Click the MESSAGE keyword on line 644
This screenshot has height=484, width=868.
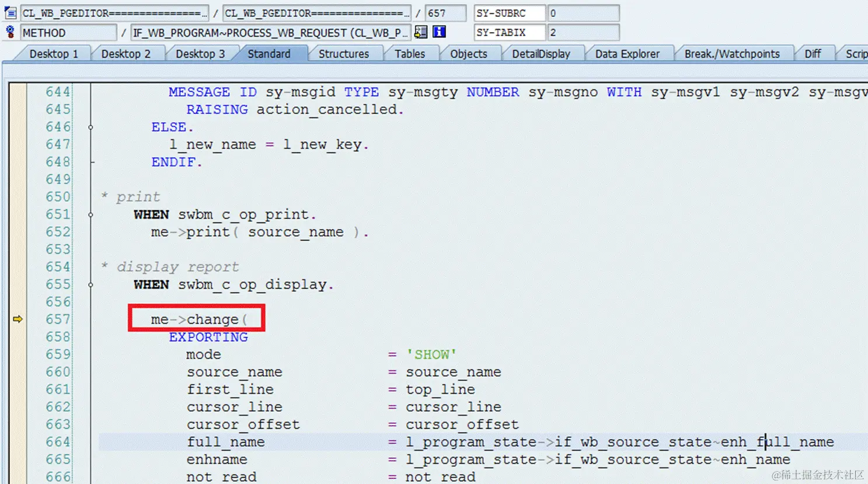(199, 92)
